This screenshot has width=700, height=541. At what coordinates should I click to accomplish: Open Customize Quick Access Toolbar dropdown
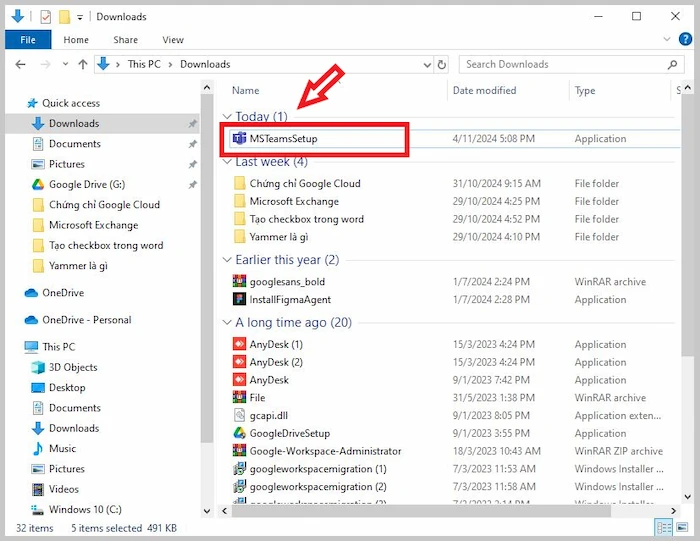tap(80, 17)
